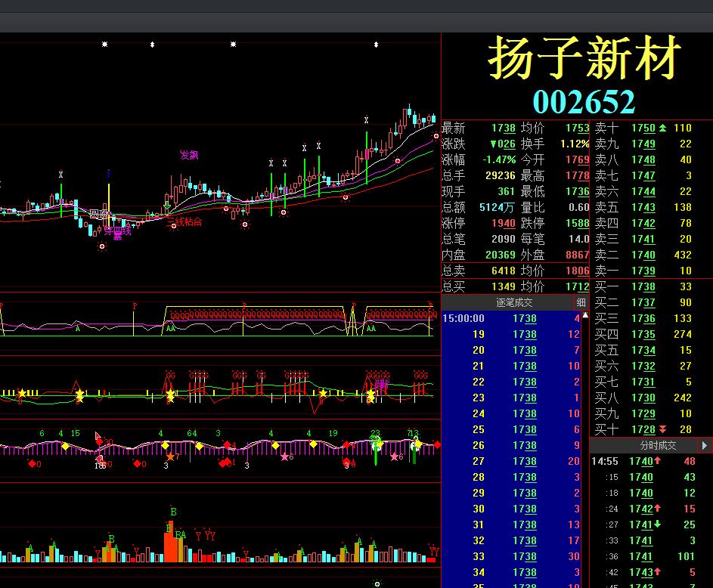Click the red down arrows next to 买十 1728
Viewport: 713px width, 588px height.
662,429
